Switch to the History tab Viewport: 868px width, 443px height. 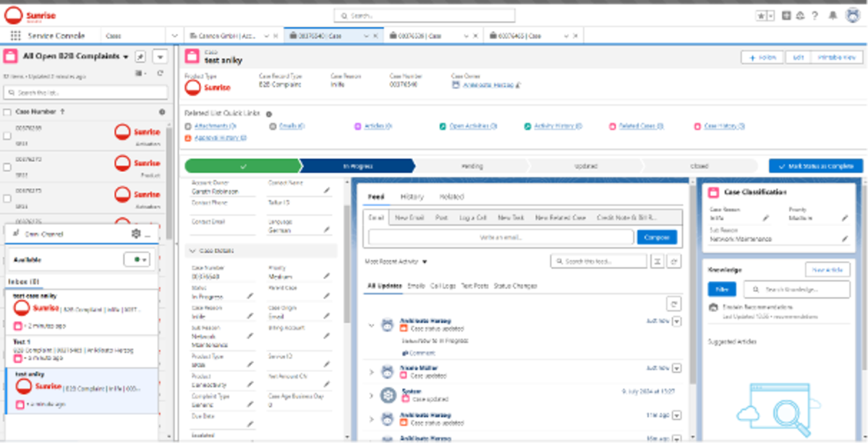pos(412,197)
